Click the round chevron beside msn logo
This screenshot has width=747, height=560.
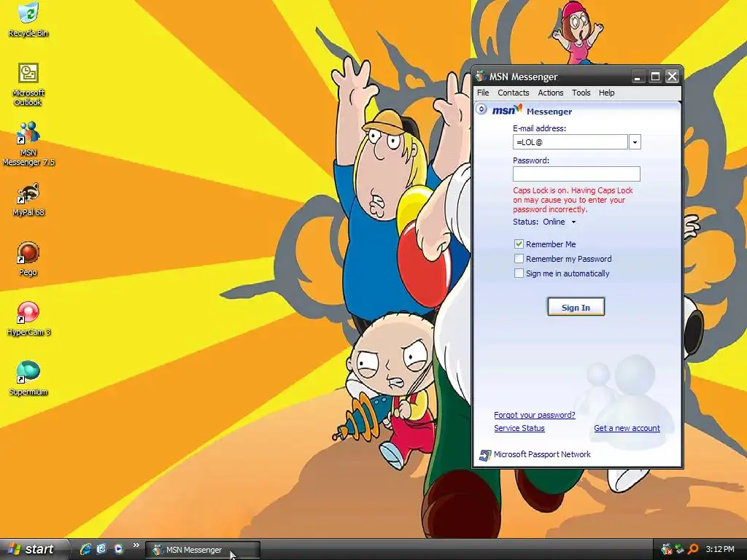pyautogui.click(x=481, y=109)
